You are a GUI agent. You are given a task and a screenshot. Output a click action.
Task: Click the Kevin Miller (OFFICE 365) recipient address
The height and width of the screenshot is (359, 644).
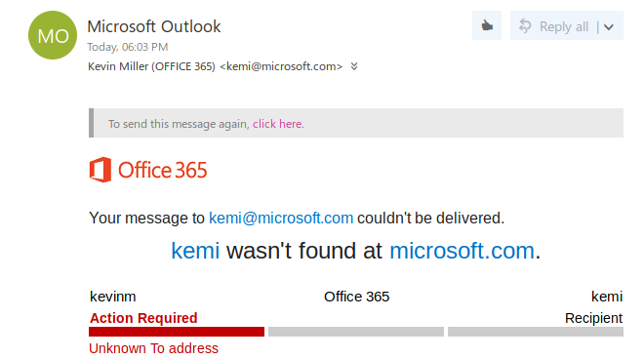216,66
